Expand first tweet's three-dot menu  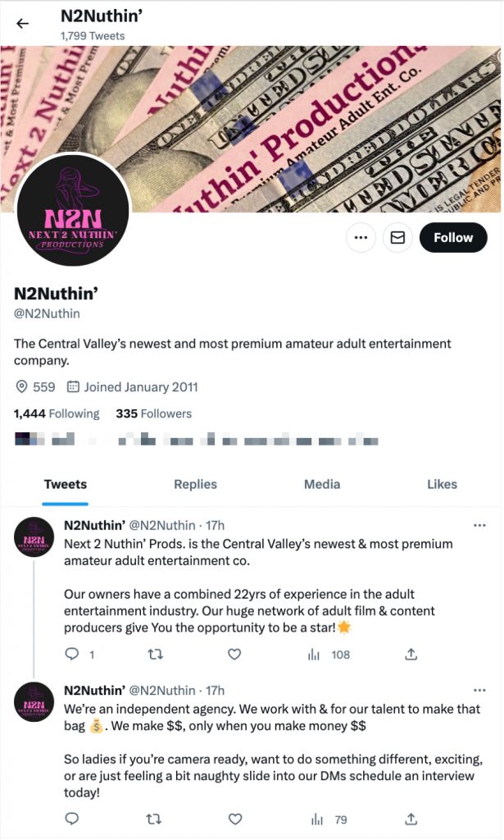click(480, 525)
